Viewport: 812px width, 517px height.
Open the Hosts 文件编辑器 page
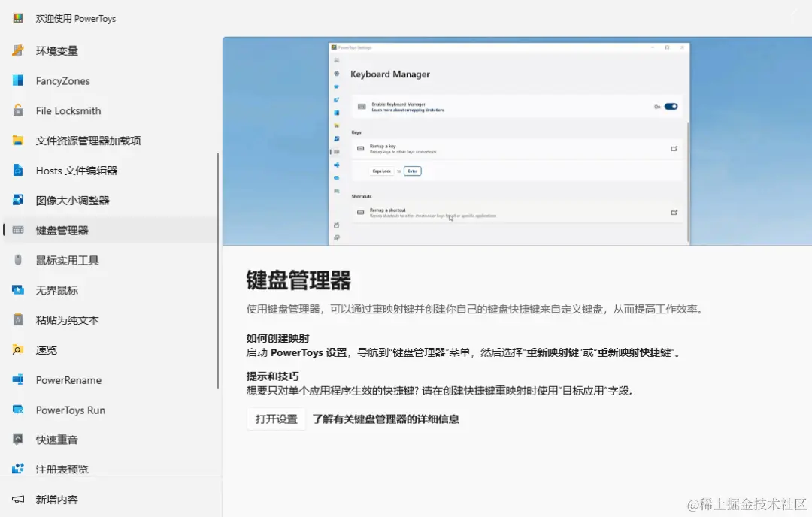[75, 171]
